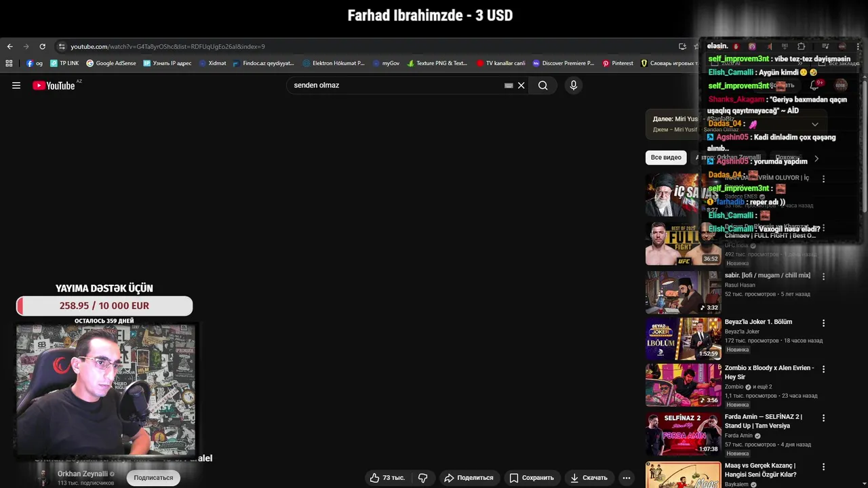
Task: Open site information icon beside the URL
Action: pyautogui.click(x=62, y=47)
